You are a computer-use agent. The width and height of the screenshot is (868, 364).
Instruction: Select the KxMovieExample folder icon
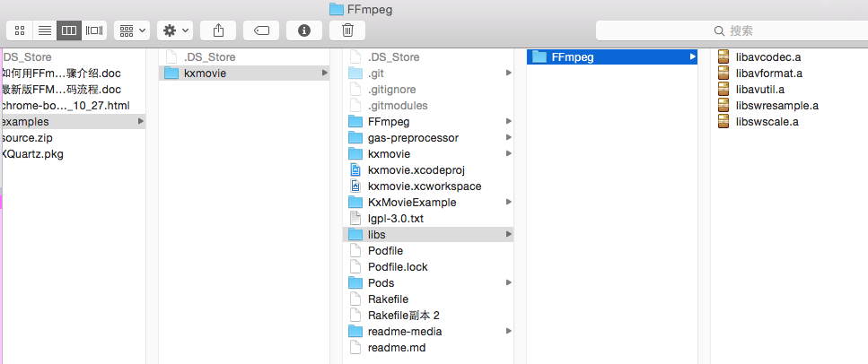(x=355, y=203)
